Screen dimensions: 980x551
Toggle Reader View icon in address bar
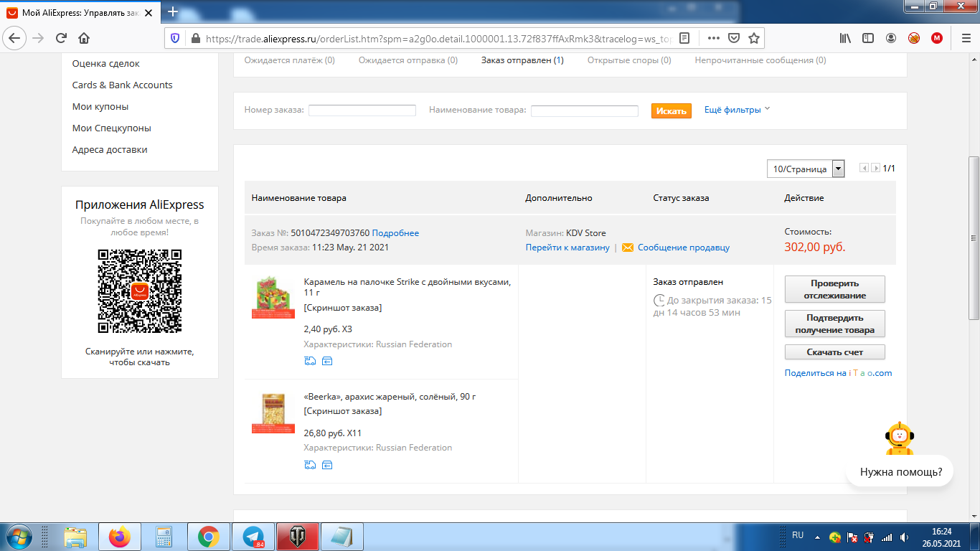684,38
